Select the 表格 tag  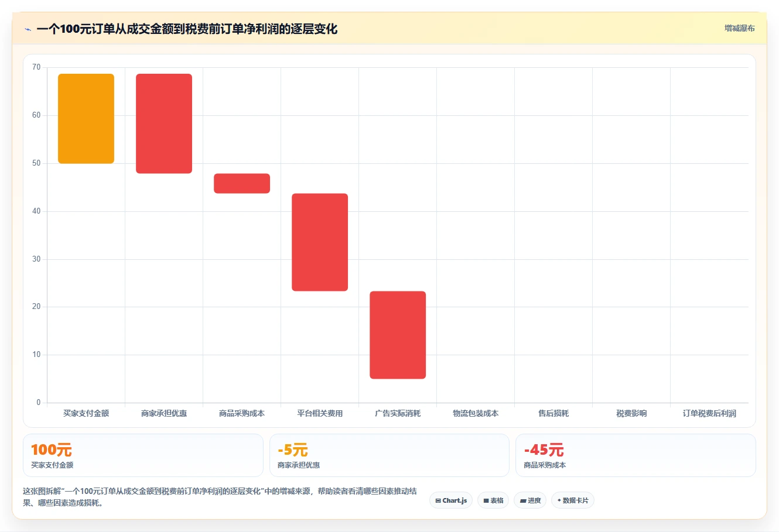tap(493, 500)
